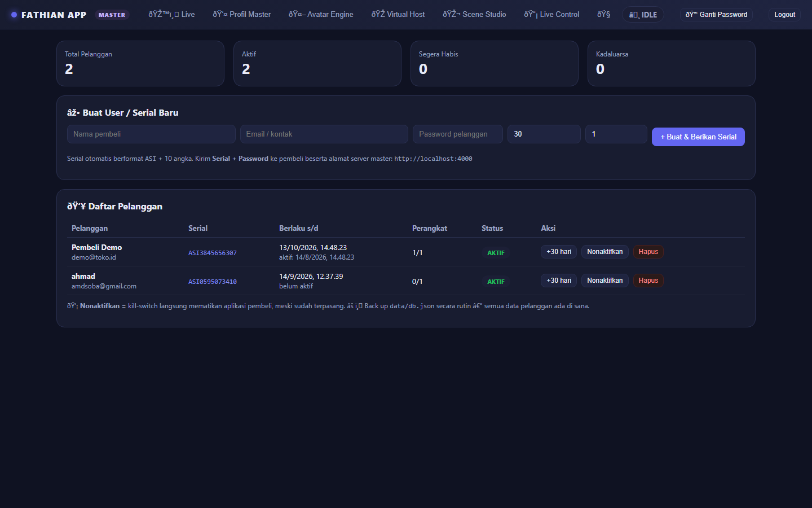812x508 pixels.
Task: Click the "belum aktif" text for ahmad
Action: click(296, 286)
